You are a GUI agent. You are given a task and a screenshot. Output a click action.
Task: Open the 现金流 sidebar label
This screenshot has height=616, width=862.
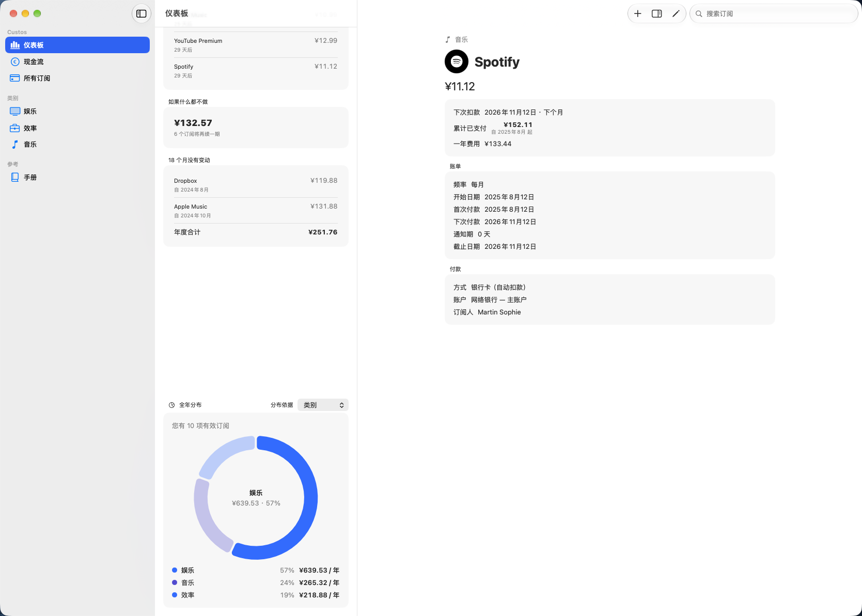pyautogui.click(x=34, y=61)
